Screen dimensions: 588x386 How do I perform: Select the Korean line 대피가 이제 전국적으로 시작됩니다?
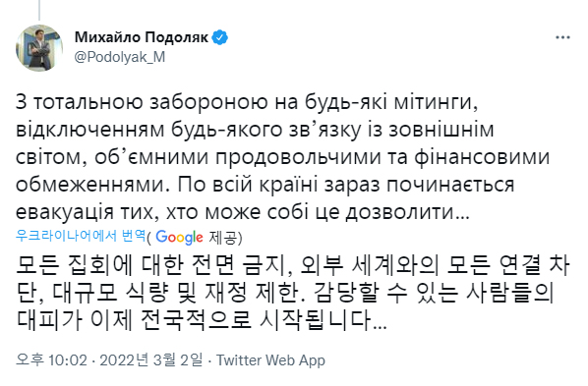(201, 320)
